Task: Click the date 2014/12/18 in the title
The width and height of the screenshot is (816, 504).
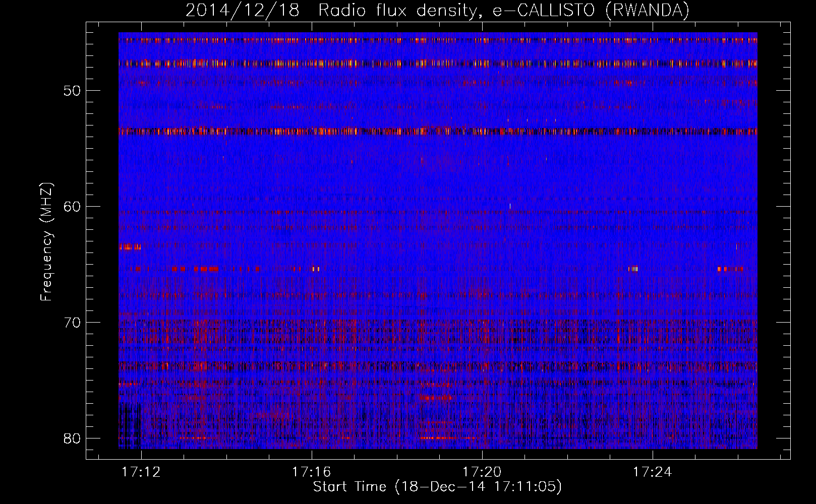Action: pos(243,11)
